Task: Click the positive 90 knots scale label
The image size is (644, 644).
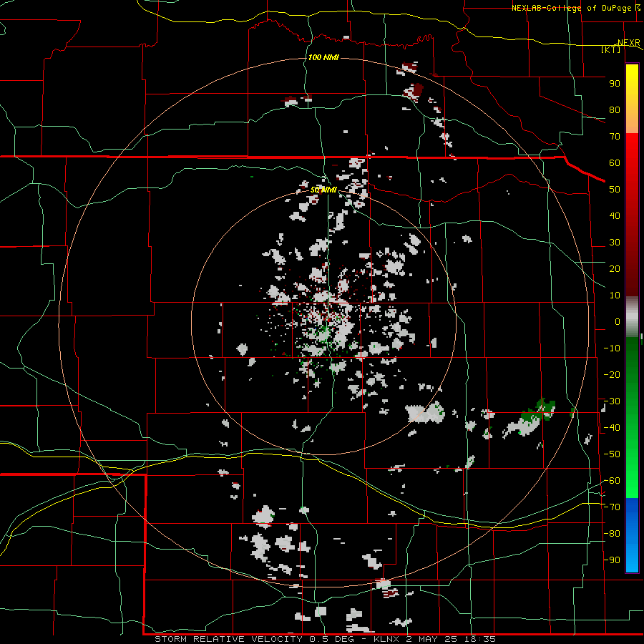Action: pos(615,84)
